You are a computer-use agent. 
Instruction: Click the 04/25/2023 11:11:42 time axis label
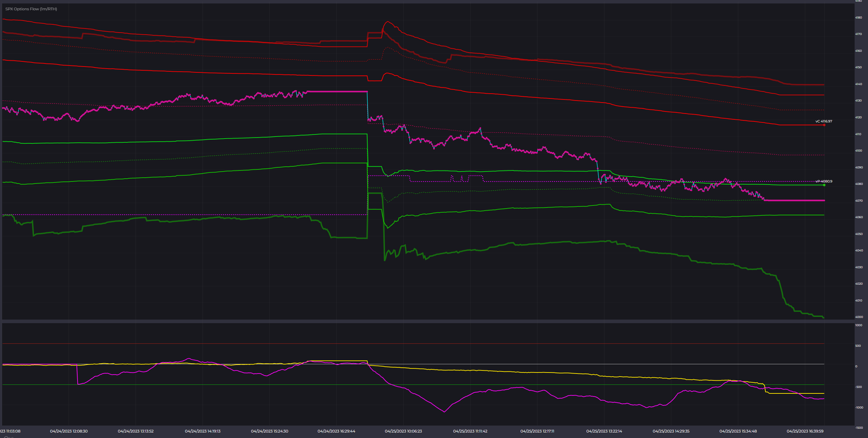[470, 431]
